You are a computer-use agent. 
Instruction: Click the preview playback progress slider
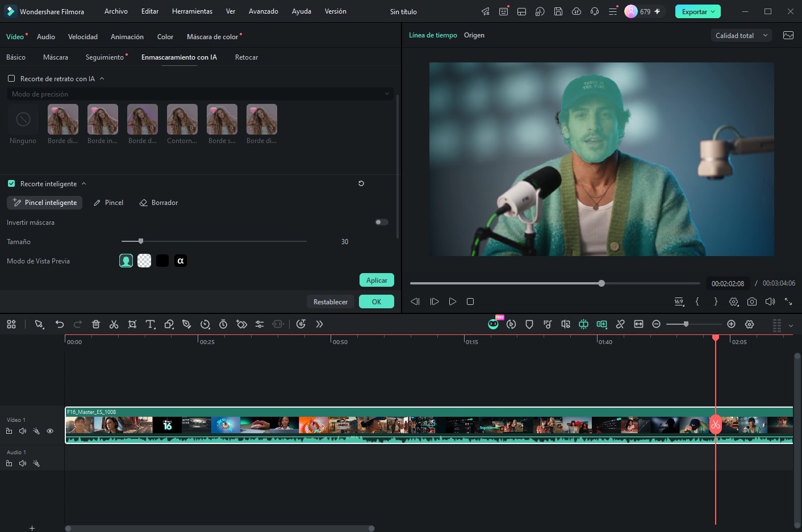pos(555,283)
